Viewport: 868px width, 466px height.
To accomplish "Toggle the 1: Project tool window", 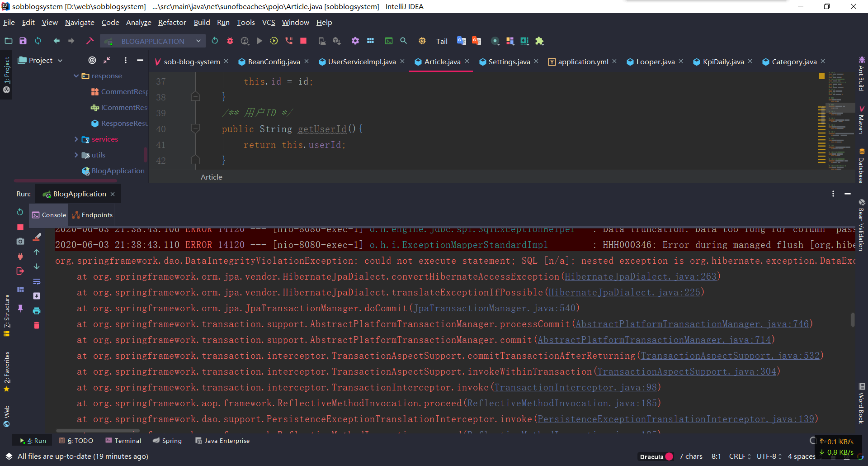I will click(6, 75).
